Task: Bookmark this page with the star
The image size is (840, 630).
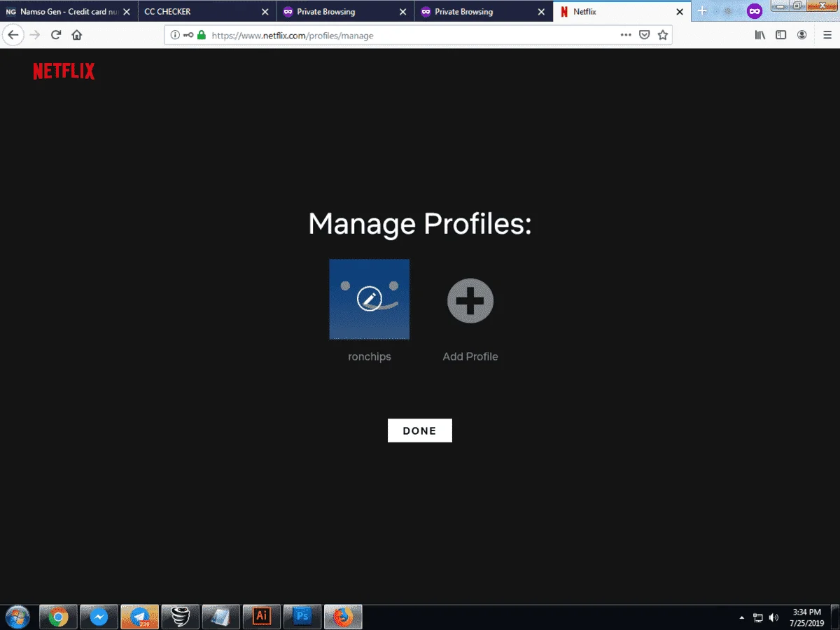Action: pyautogui.click(x=662, y=35)
